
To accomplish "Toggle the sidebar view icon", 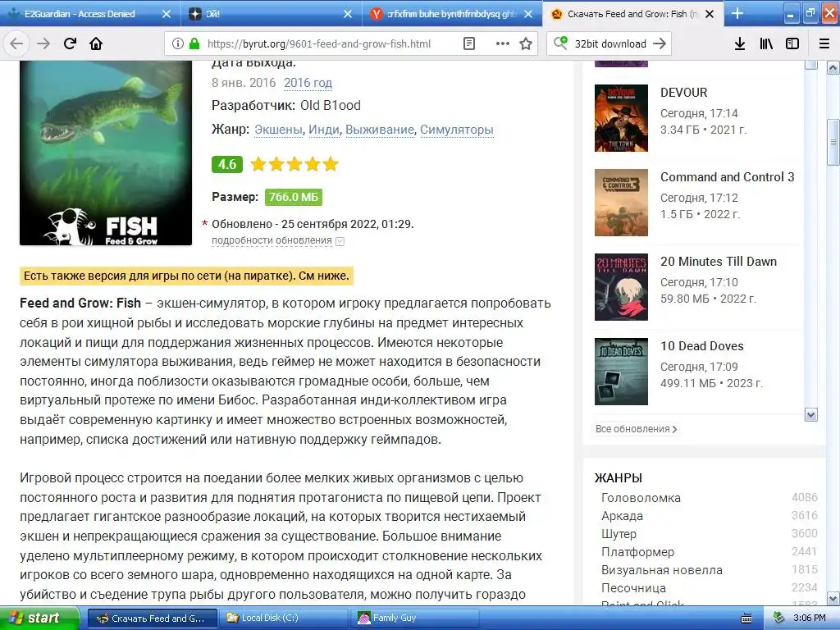I will point(792,44).
